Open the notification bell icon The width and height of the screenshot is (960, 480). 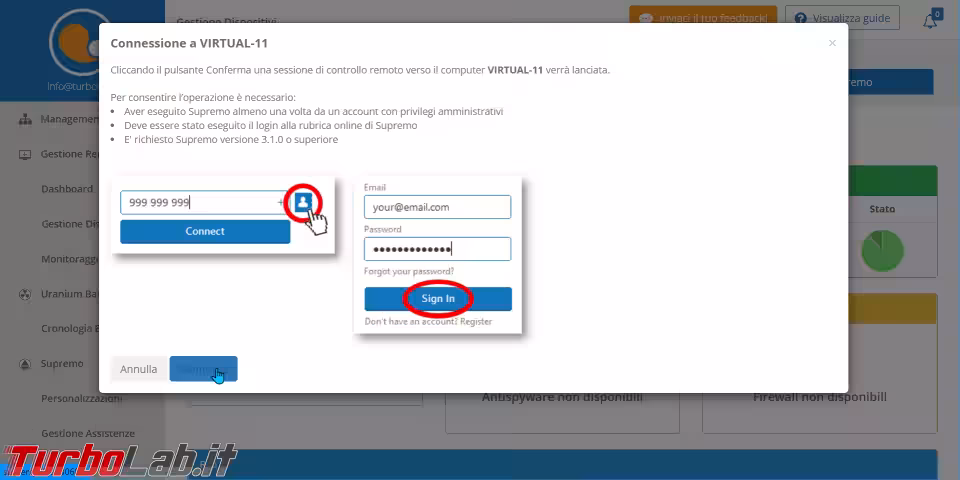[x=930, y=20]
